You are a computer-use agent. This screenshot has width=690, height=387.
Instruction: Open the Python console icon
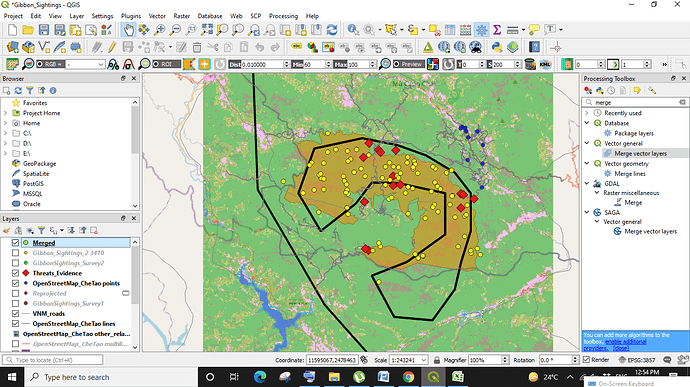pyautogui.click(x=497, y=47)
